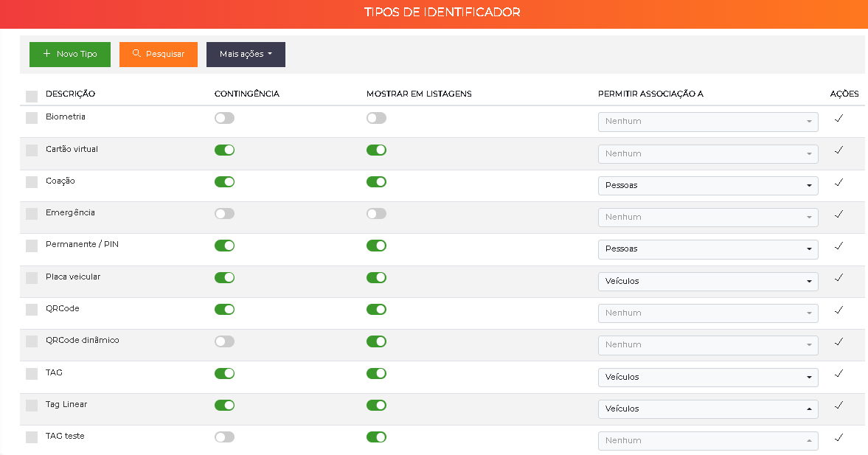
Task: Click the QRCode dinâmico description text
Action: pyautogui.click(x=83, y=341)
